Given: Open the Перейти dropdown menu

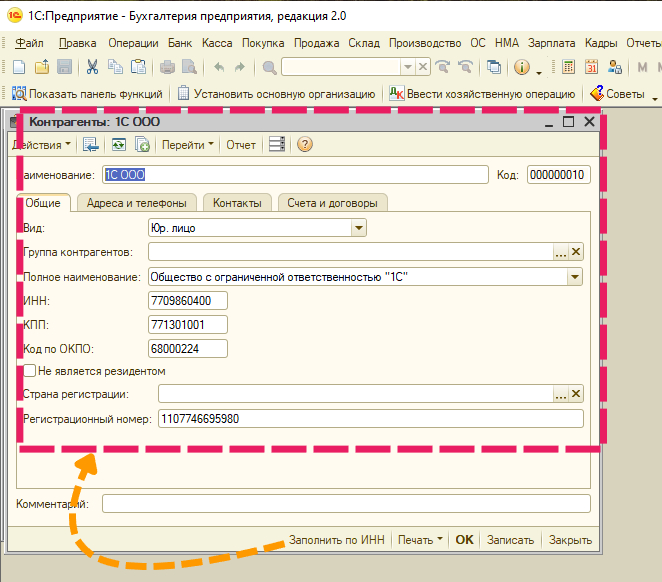Looking at the screenshot, I should click(x=187, y=145).
